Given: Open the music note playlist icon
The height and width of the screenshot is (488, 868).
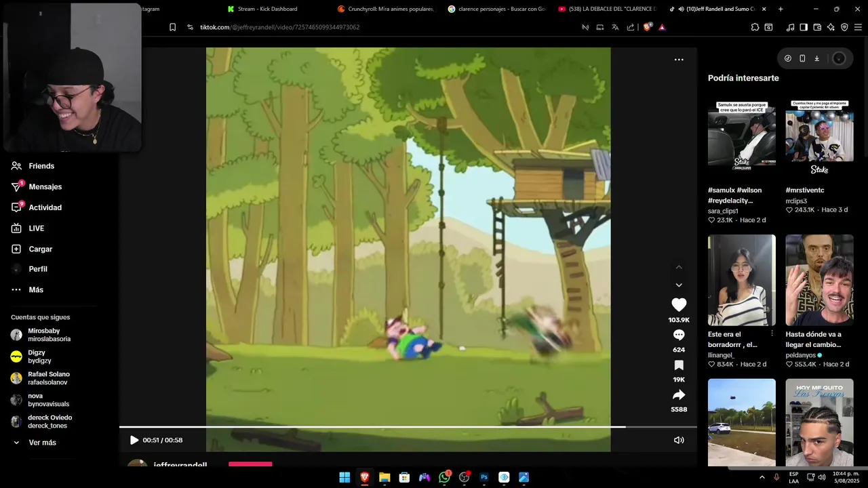Looking at the screenshot, I should click(790, 27).
